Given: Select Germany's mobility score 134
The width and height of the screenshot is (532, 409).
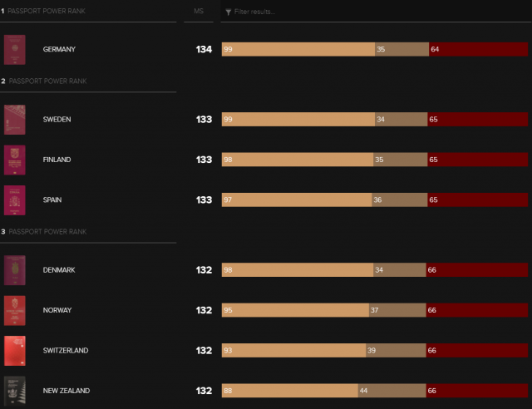Looking at the screenshot, I should pyautogui.click(x=204, y=50).
